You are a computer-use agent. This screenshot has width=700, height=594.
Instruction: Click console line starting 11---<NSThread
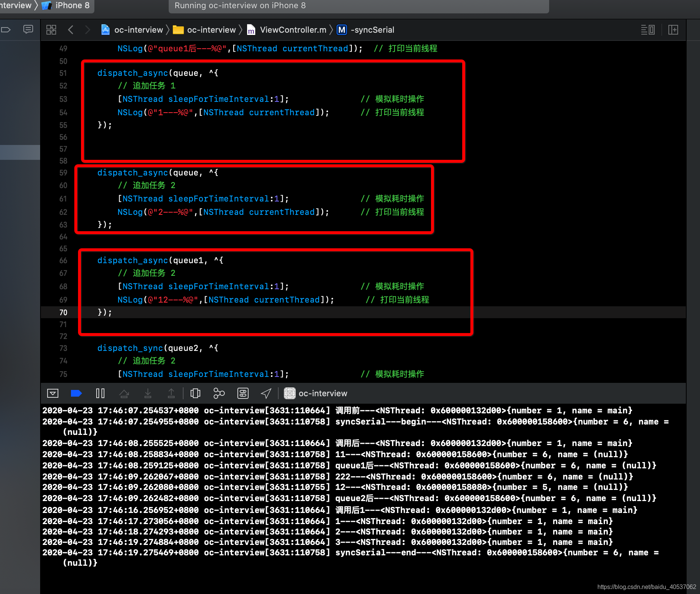pyautogui.click(x=335, y=454)
